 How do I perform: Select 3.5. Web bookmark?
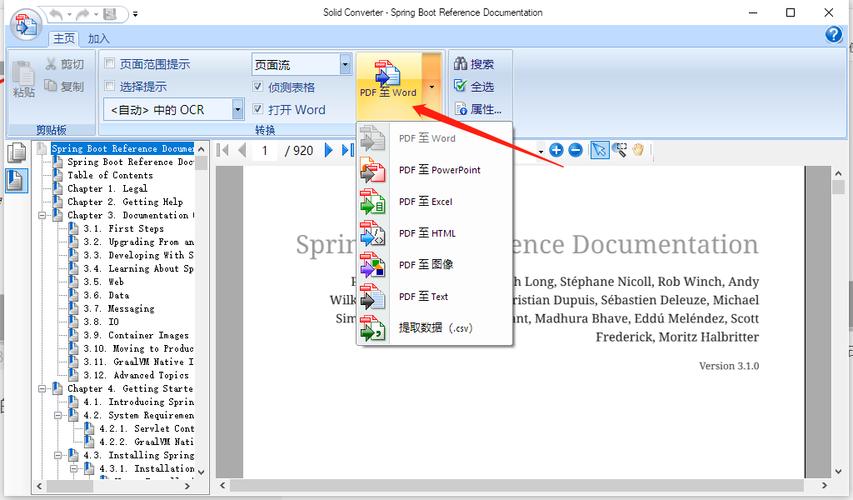pyautogui.click(x=103, y=282)
